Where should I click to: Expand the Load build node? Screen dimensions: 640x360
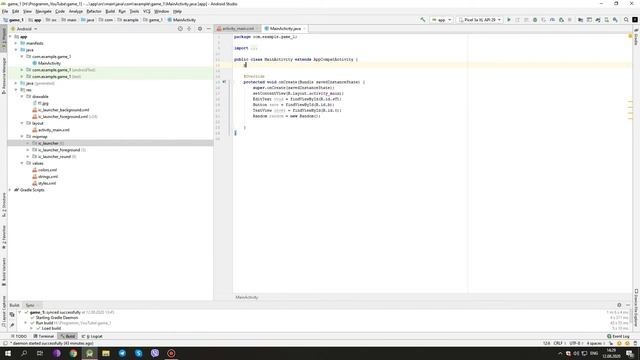tap(32, 328)
